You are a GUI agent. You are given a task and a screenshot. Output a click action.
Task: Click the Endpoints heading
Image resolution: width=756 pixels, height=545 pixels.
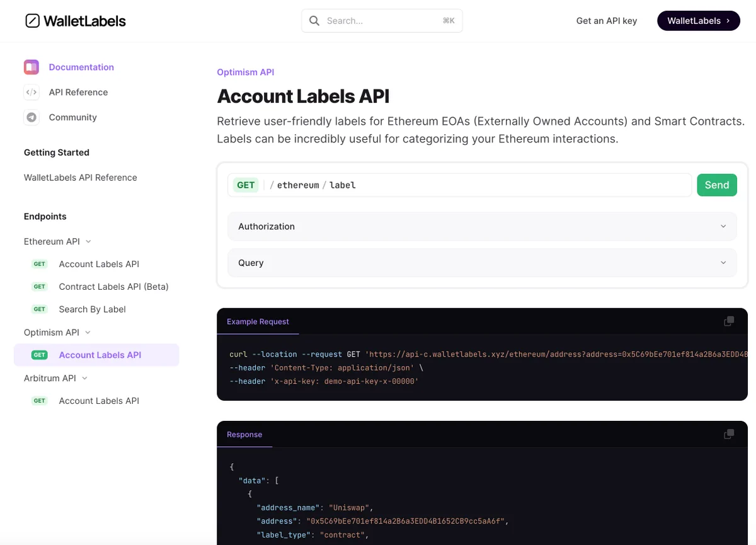45,216
